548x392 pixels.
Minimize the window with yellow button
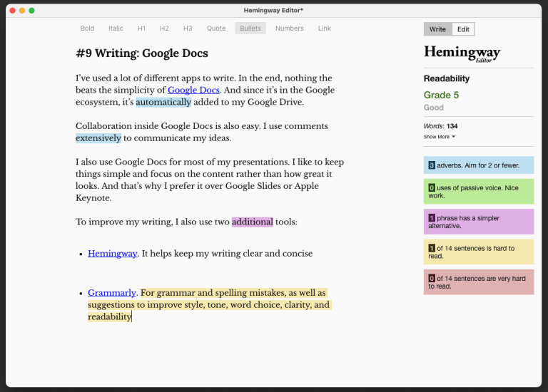(x=22, y=11)
